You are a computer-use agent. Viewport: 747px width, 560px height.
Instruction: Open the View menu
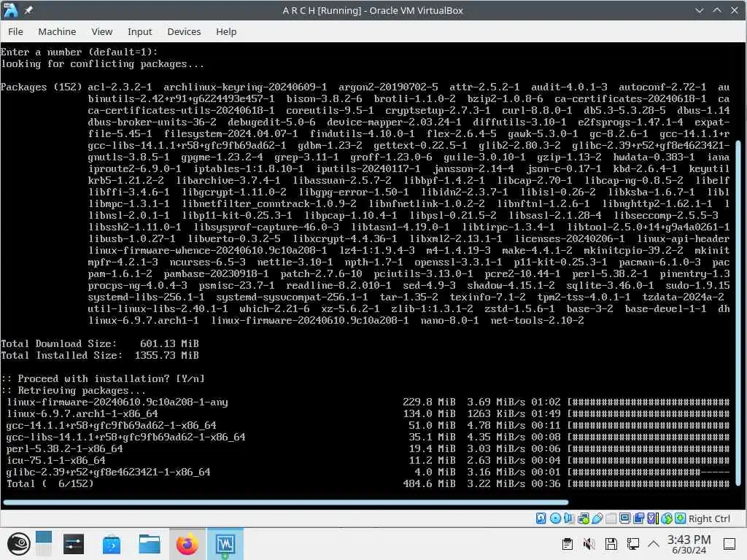tap(102, 31)
